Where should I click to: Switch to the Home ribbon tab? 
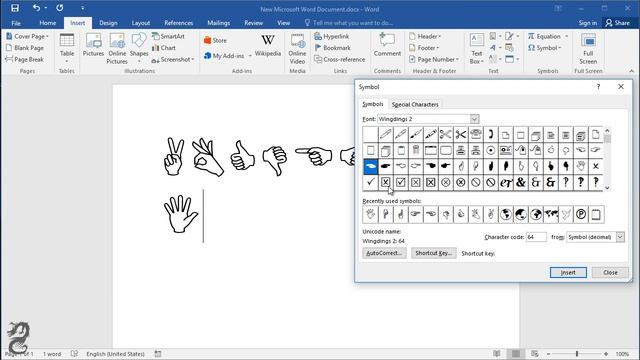pyautogui.click(x=48, y=23)
